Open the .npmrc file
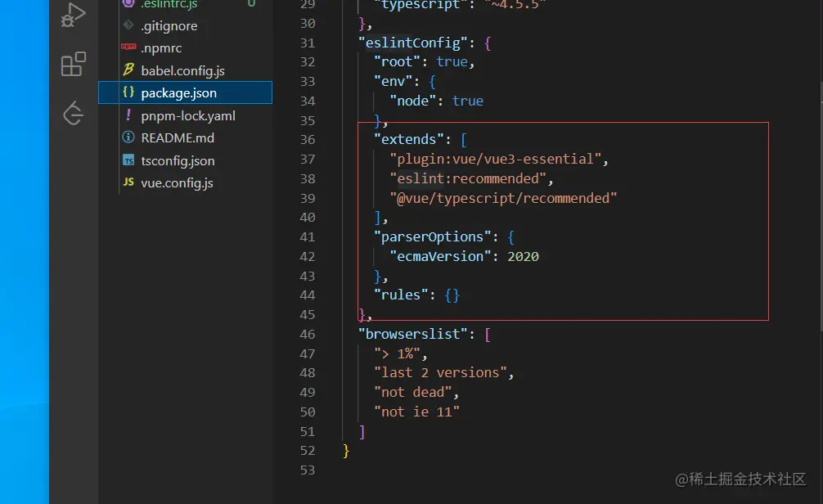 [x=161, y=47]
